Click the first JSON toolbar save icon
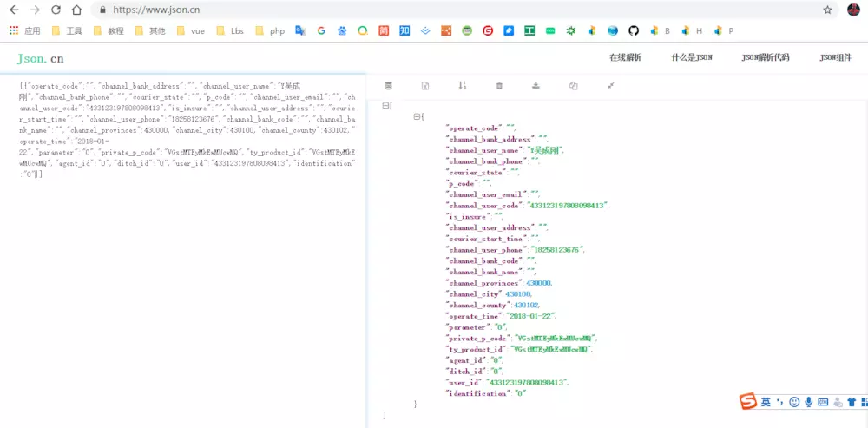Viewport: 868px width, 428px height. pos(389,85)
